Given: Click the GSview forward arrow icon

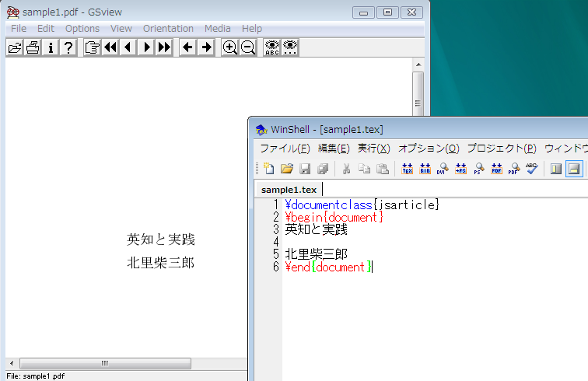Looking at the screenshot, I should tap(206, 47).
